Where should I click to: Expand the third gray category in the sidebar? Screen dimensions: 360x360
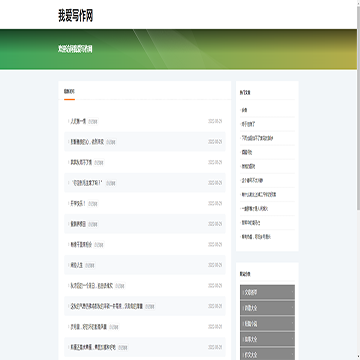coord(267,324)
